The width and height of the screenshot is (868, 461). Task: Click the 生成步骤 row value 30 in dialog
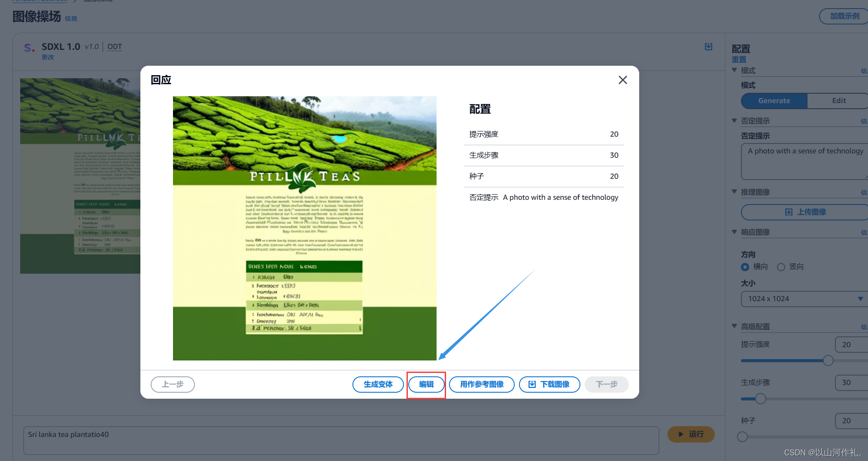[x=614, y=155]
